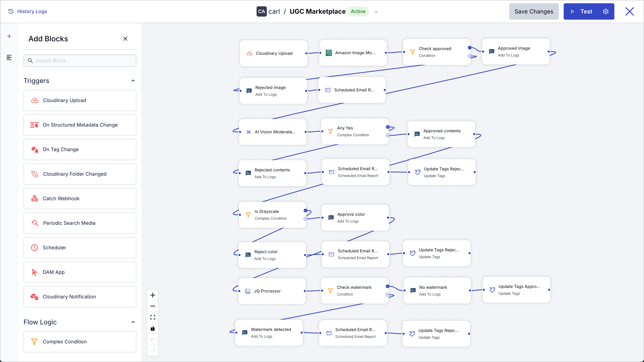Click true output port of Any Yes
Viewport: 644px width, 362px height.
click(x=388, y=127)
